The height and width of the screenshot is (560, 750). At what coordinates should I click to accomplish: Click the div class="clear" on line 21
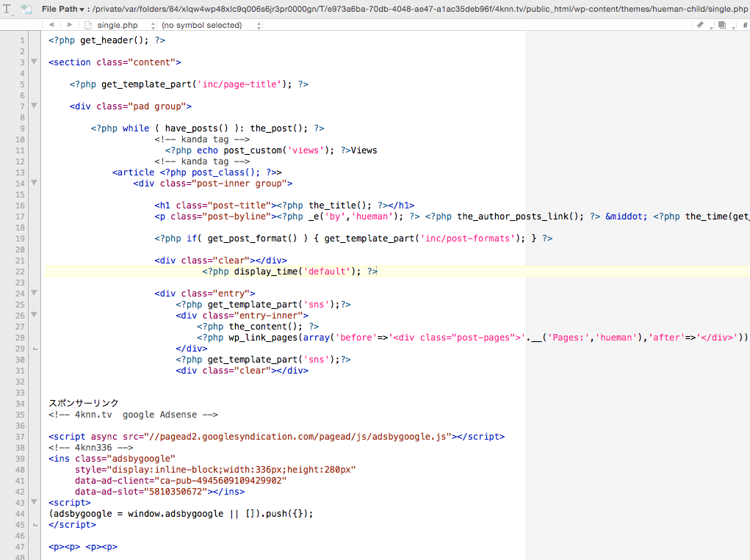tap(220, 261)
